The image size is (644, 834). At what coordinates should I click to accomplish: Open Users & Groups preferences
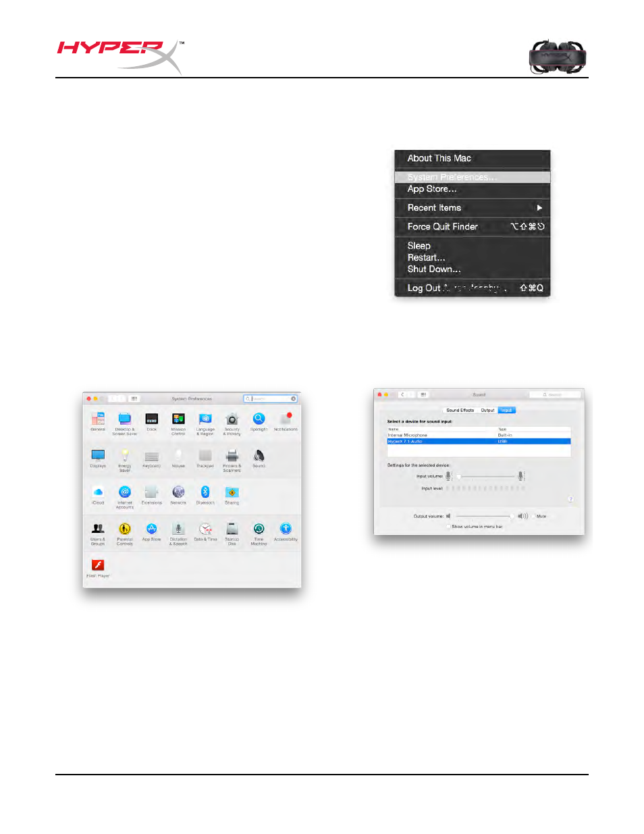(98, 533)
